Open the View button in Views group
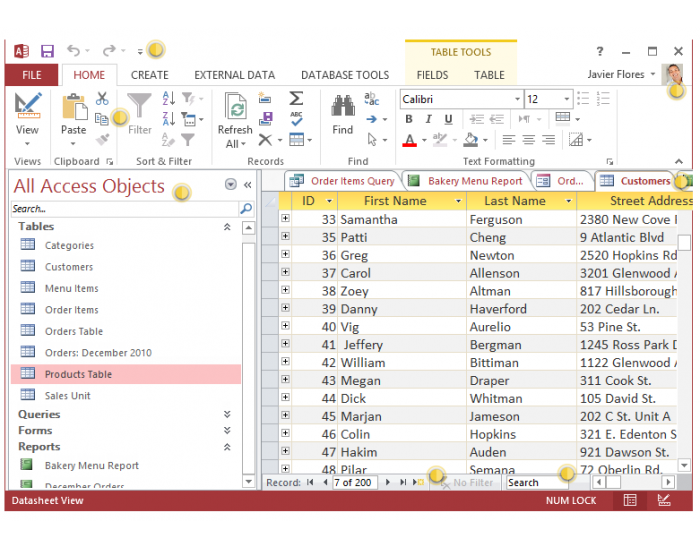Image resolution: width=700 pixels, height=550 pixels. pos(27,119)
